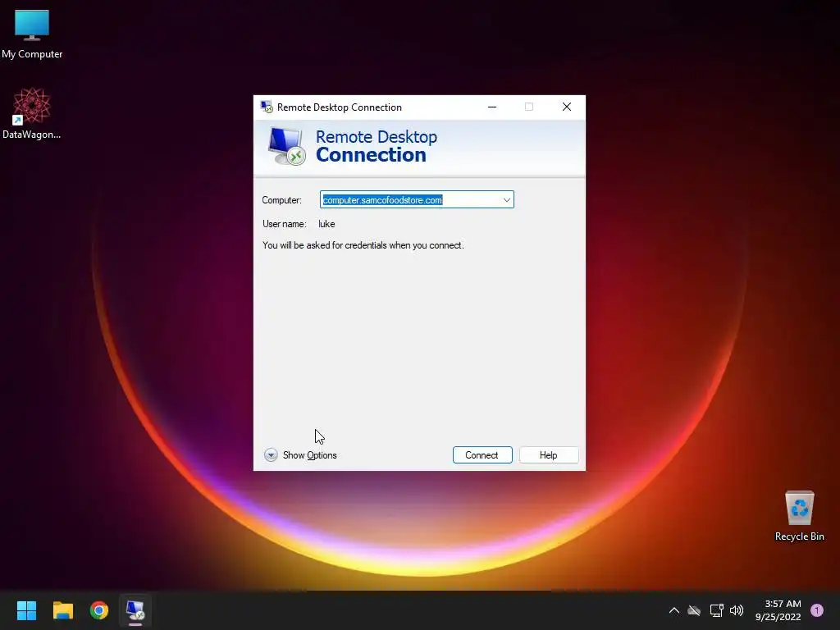Open the taskbar clock showing 3:57 AM
This screenshot has height=630, width=840.
pos(778,610)
